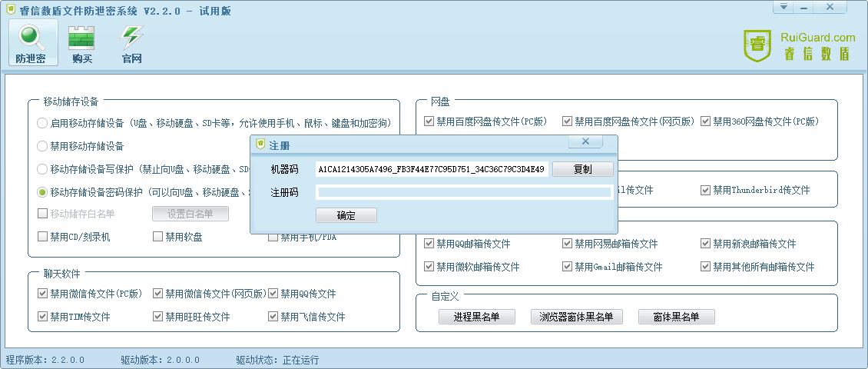
Task: Toggle 禁用QQ邮箱传文件 checkbox
Action: coord(429,243)
